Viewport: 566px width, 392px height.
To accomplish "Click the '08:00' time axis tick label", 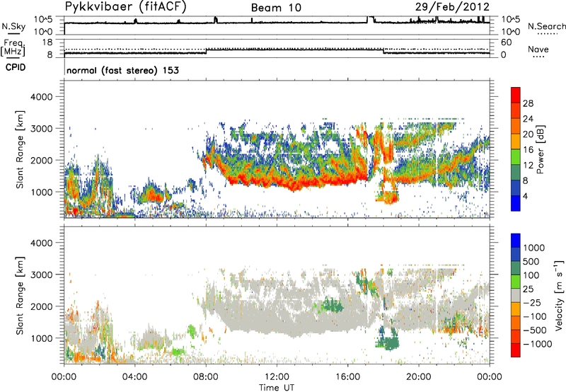I will point(206,377).
